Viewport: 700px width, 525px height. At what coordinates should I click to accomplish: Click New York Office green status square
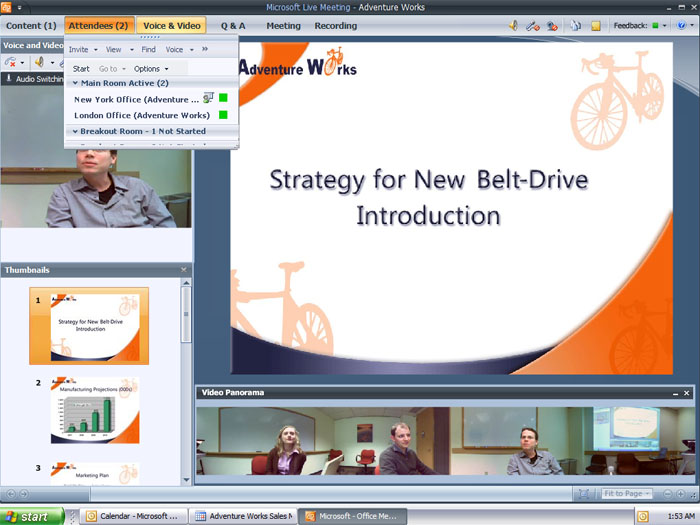coord(223,98)
